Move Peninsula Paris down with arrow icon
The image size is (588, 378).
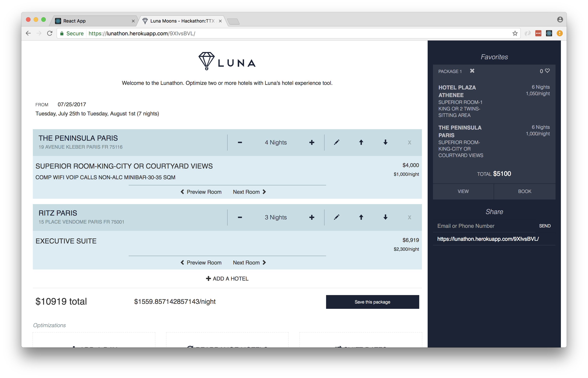pyautogui.click(x=385, y=142)
